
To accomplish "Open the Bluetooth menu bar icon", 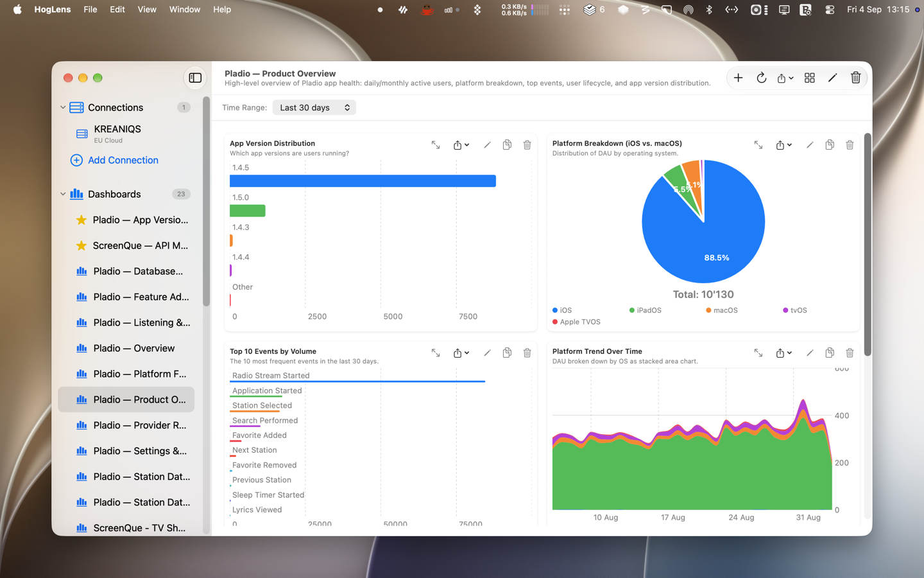I will (709, 10).
